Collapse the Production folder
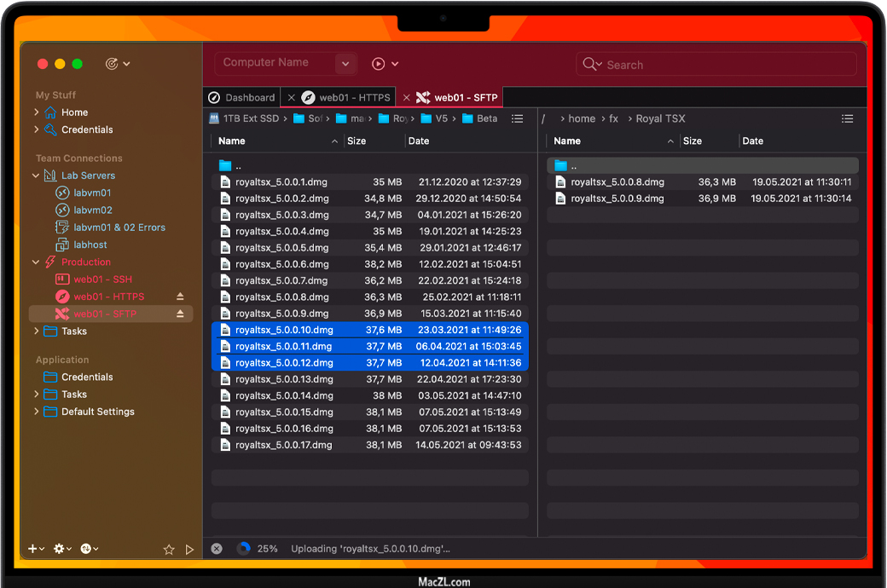 click(x=36, y=262)
